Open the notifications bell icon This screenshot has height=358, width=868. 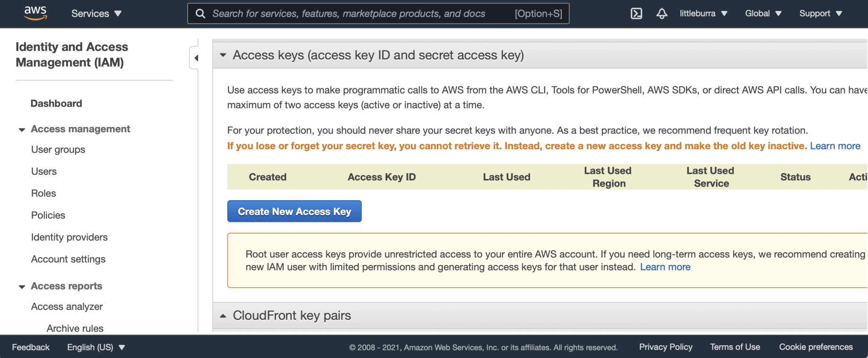662,14
